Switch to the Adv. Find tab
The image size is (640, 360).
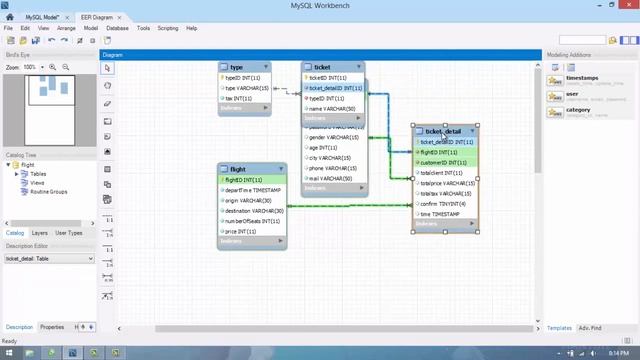pyautogui.click(x=590, y=328)
